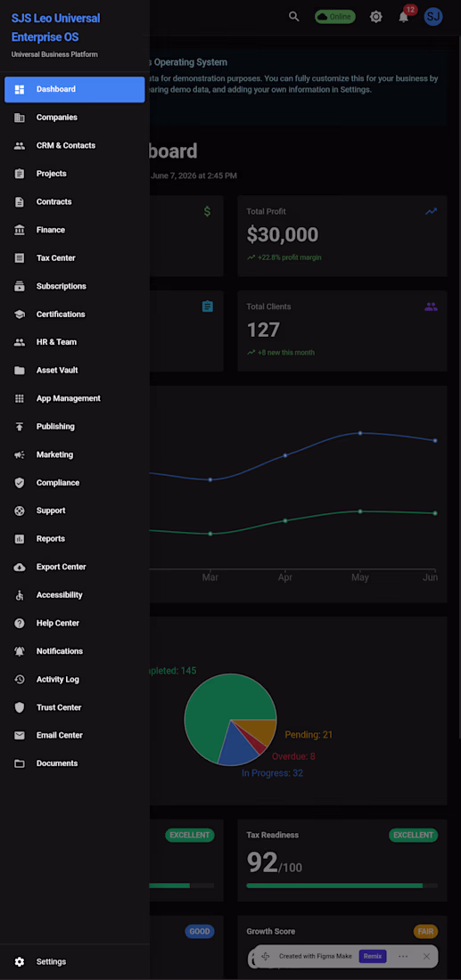461x980 pixels.
Task: Go to the Finance menu label
Action: [x=51, y=230]
